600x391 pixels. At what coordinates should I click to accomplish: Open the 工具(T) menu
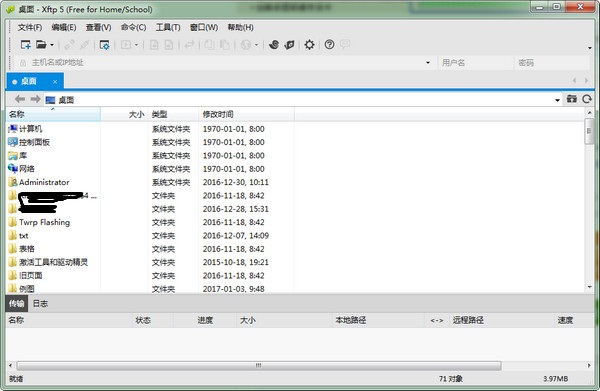pyautogui.click(x=168, y=28)
